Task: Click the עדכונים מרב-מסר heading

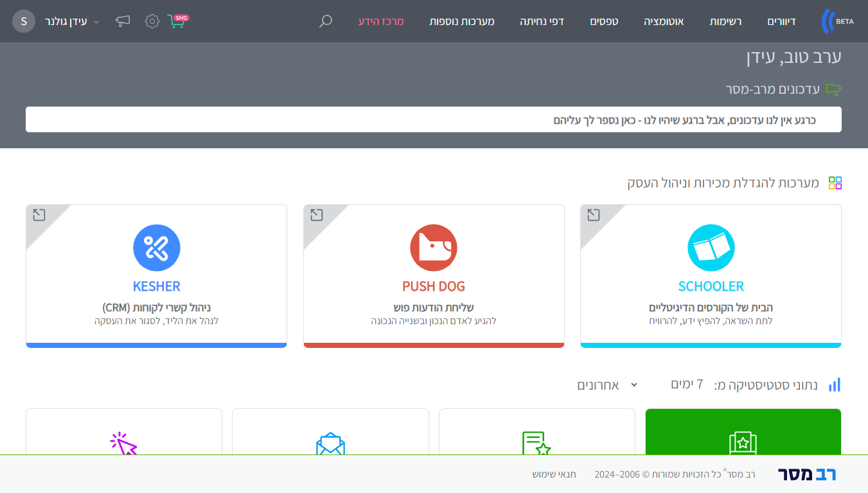Action: click(x=773, y=90)
